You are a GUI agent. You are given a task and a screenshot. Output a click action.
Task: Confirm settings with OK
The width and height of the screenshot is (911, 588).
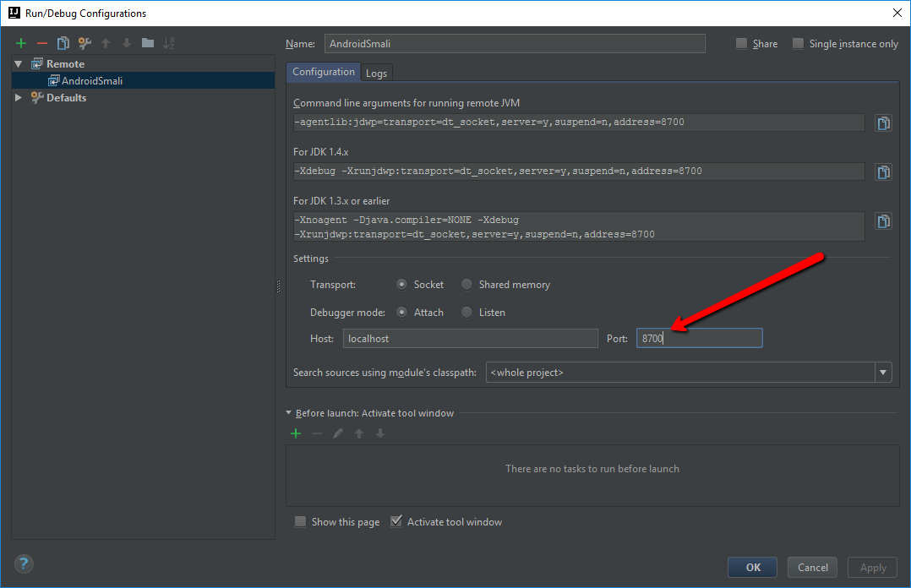(751, 567)
